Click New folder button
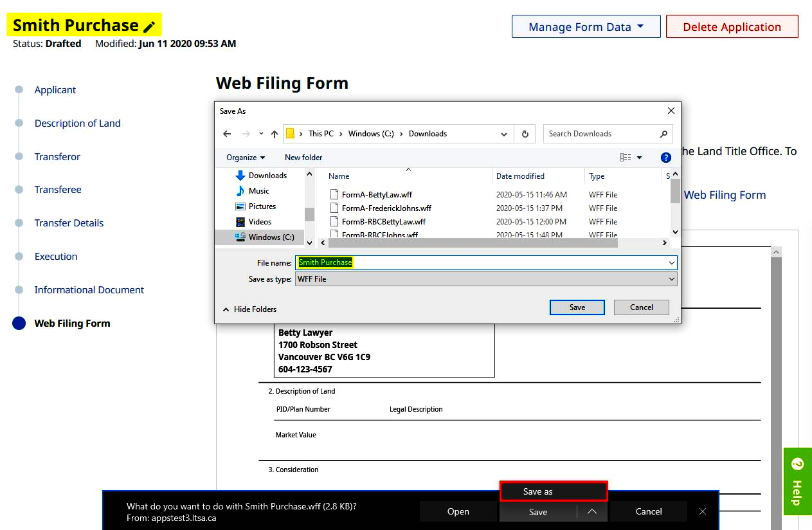This screenshot has width=812, height=530. pos(303,158)
